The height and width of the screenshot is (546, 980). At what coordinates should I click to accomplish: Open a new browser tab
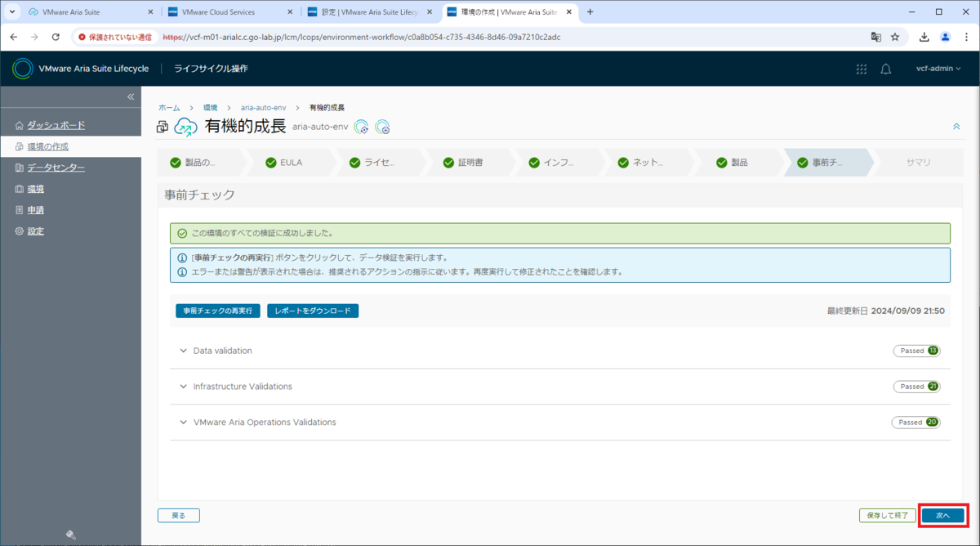pyautogui.click(x=590, y=12)
